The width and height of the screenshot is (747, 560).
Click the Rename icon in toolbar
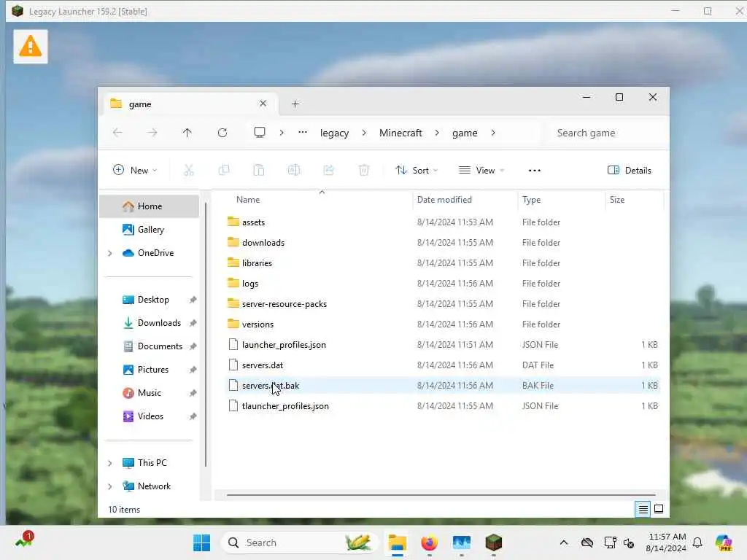tap(294, 170)
